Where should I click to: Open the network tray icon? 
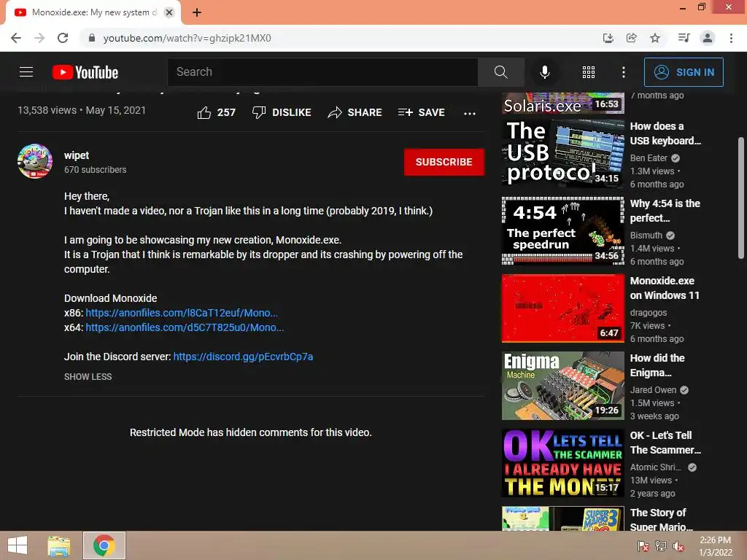click(661, 545)
